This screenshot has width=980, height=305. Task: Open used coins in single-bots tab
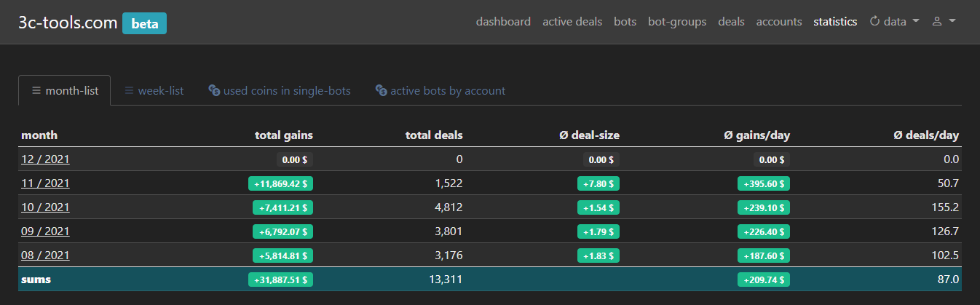point(280,91)
